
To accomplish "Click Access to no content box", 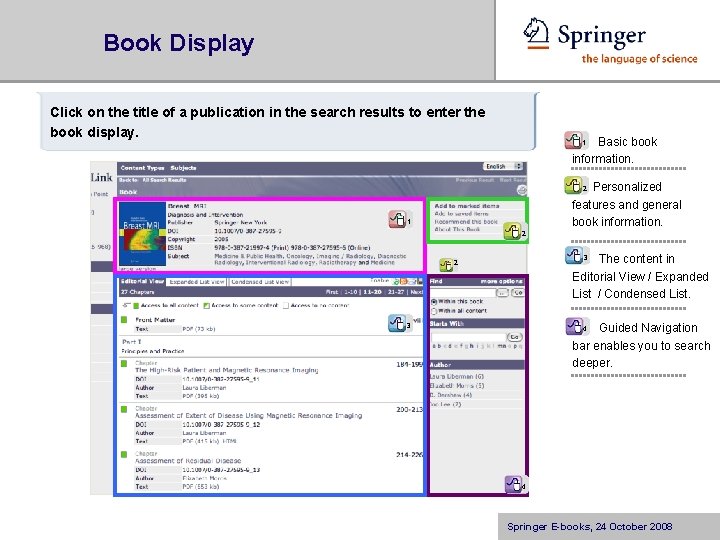I will (x=286, y=306).
